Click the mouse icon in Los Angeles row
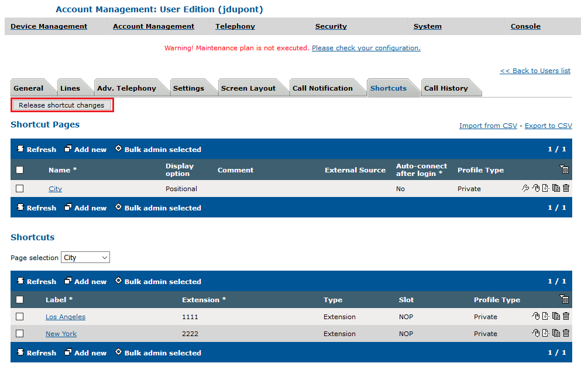Viewport: 588px width, 370px height. click(536, 316)
